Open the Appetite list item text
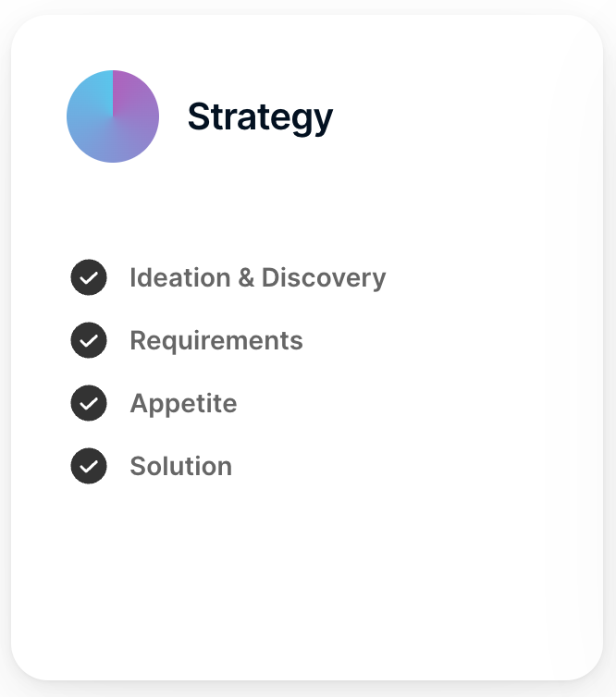 183,404
